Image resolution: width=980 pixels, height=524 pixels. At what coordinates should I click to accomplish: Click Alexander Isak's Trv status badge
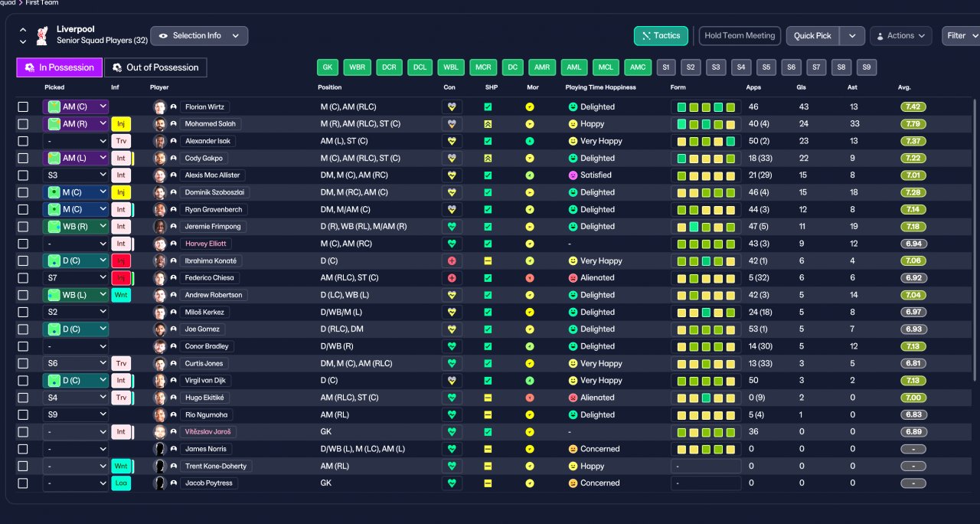coord(121,141)
